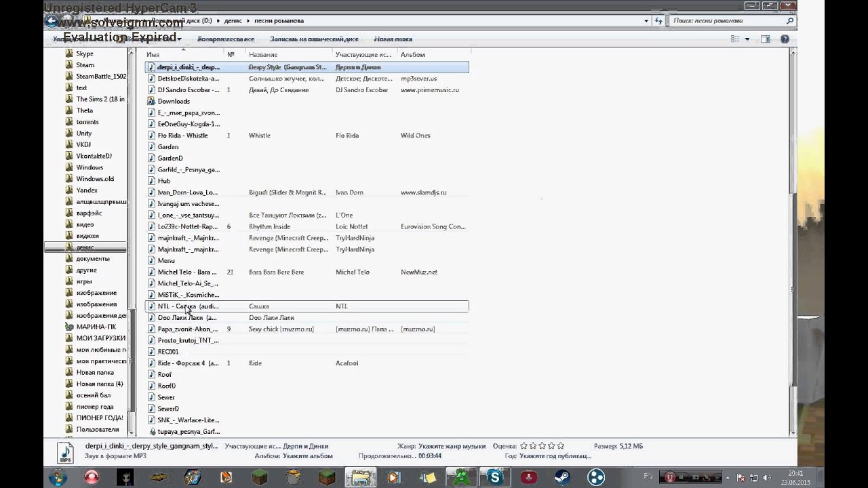Refresh the folder via address bar button
Viewport: 868px width, 488px height.
click(658, 21)
